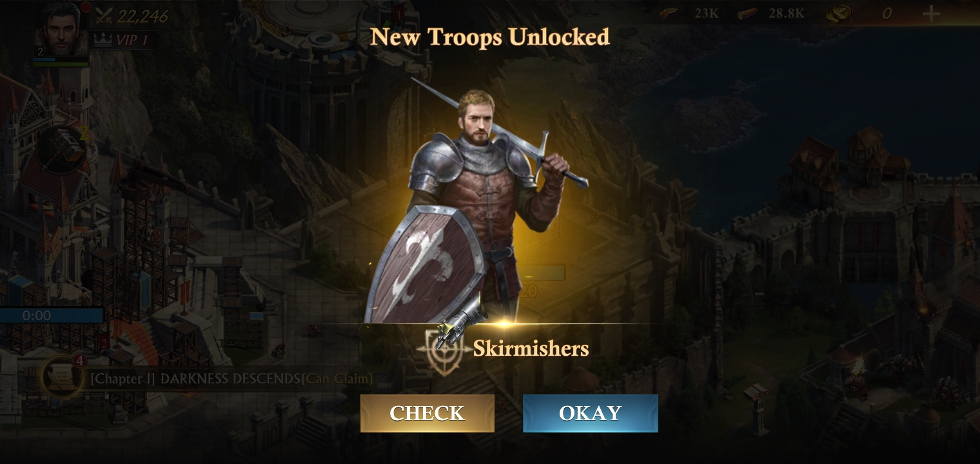Tap the 22,246 power value

coord(142,15)
